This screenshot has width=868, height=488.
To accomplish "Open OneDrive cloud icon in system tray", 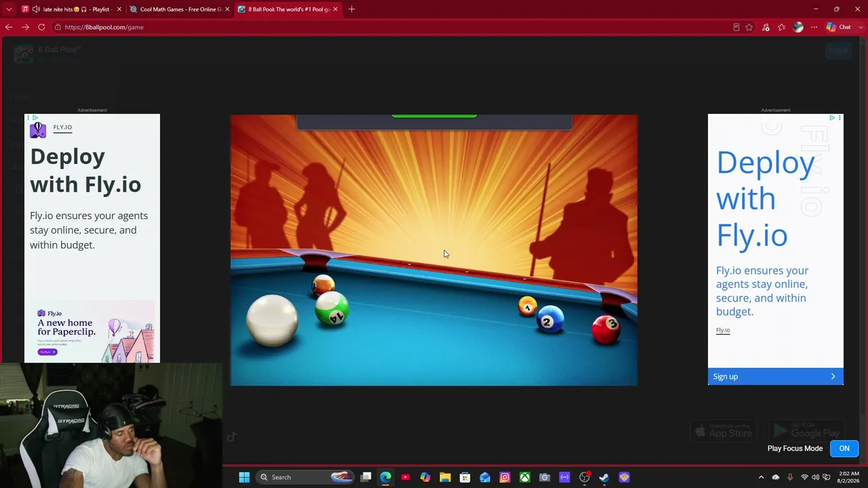I will tap(776, 477).
